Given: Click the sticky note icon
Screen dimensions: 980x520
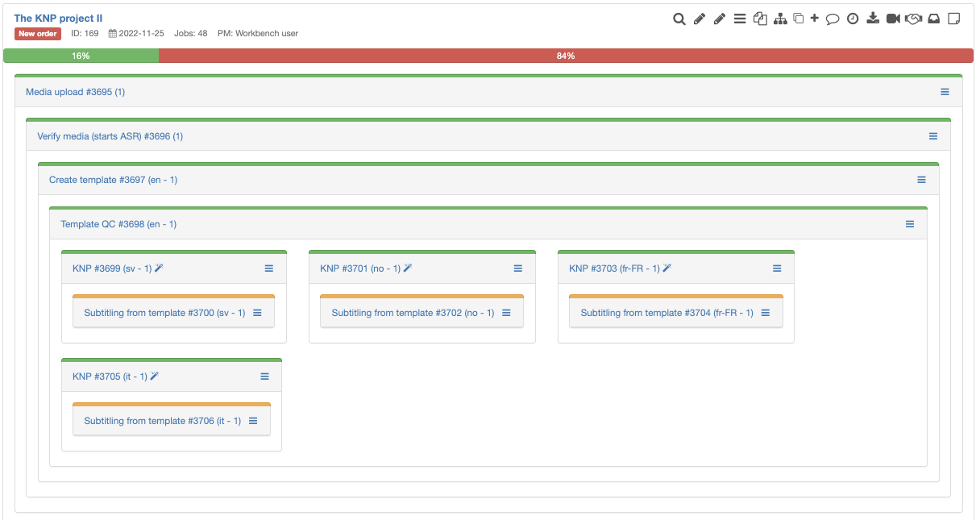Looking at the screenshot, I should 954,19.
